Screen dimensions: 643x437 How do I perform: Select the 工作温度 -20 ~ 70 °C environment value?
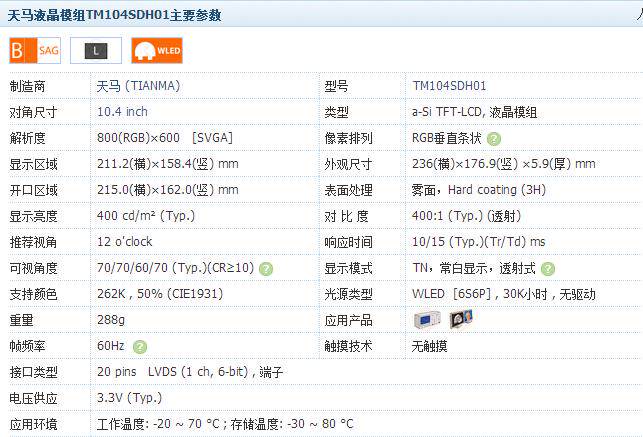(225, 423)
